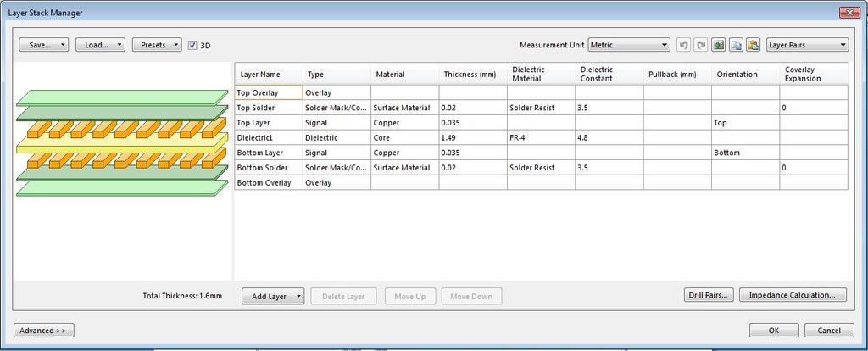Click the Move Up button
This screenshot has width=868, height=351.
pos(410,296)
